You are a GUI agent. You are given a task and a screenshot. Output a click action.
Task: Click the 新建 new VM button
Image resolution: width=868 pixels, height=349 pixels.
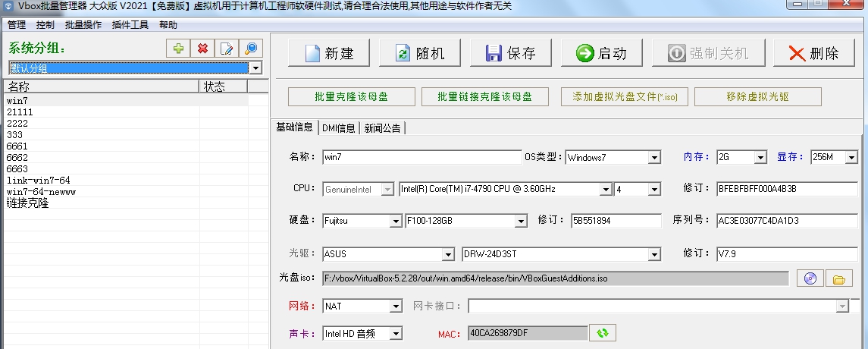coord(329,53)
